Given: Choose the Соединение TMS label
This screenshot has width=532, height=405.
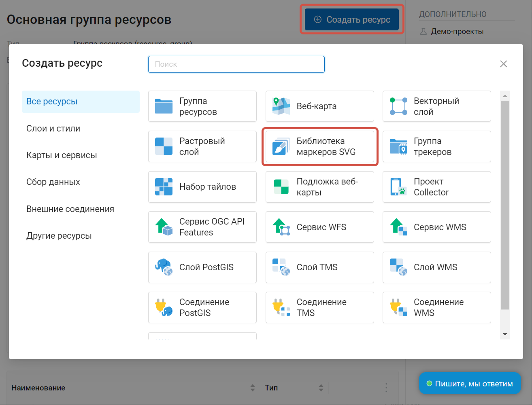Looking at the screenshot, I should [x=321, y=307].
